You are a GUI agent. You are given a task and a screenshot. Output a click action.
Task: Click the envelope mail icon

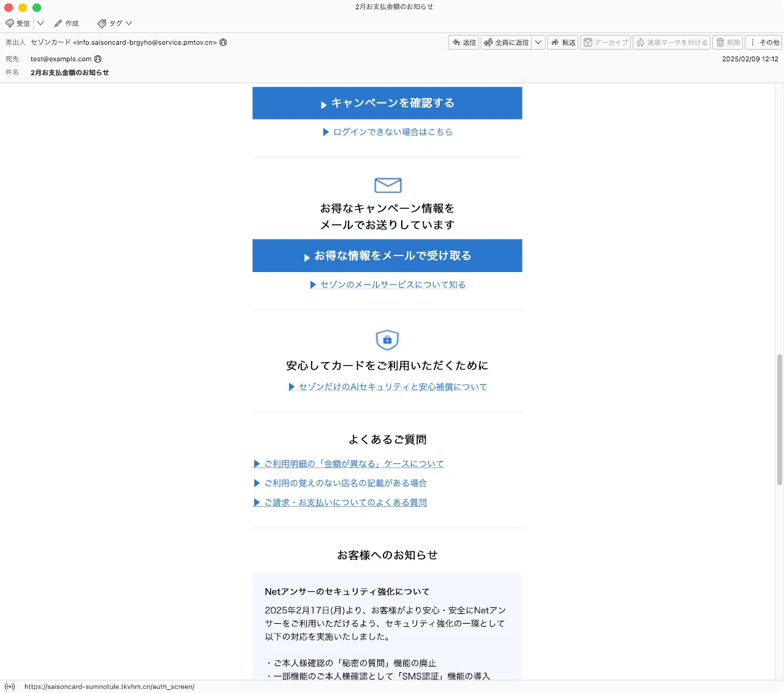[x=388, y=185]
